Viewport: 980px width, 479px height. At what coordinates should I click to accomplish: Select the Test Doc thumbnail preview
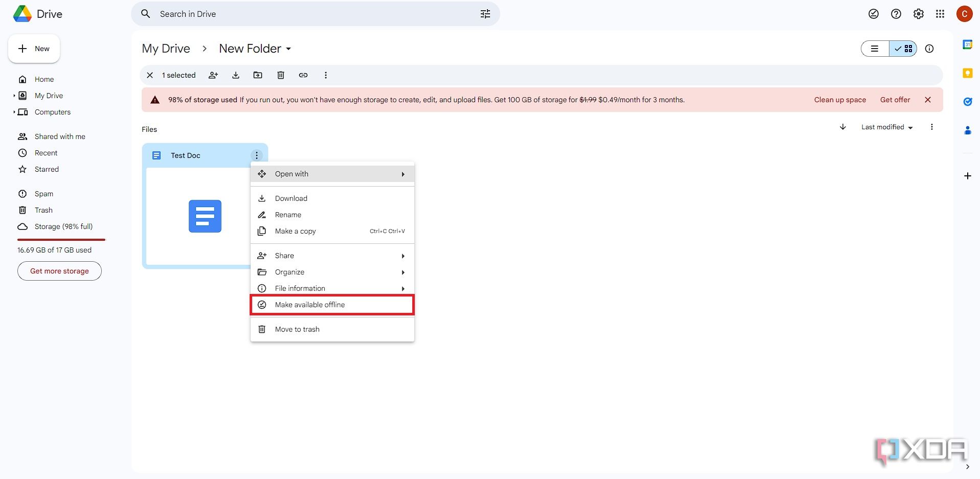coord(198,216)
